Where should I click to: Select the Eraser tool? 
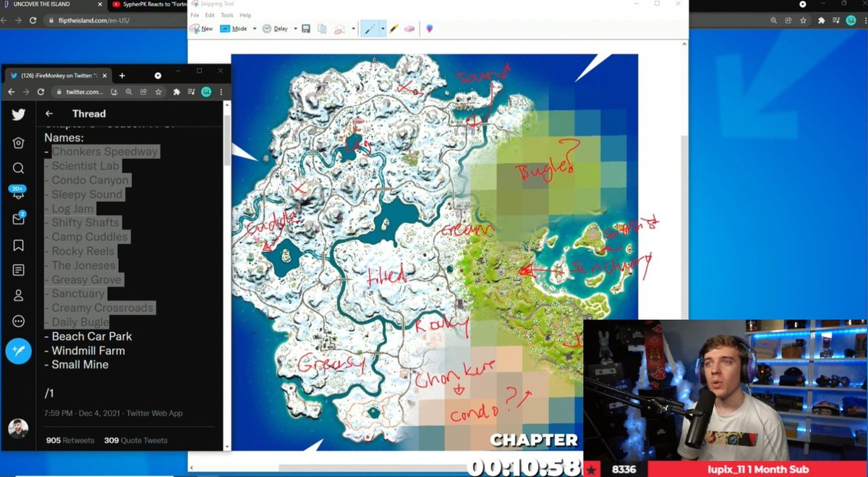pos(409,29)
